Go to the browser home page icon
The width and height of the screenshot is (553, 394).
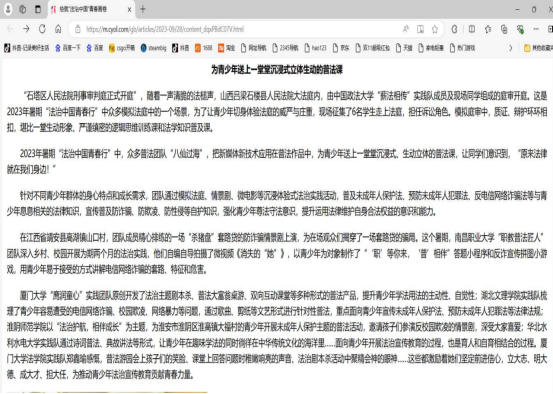coord(58,29)
